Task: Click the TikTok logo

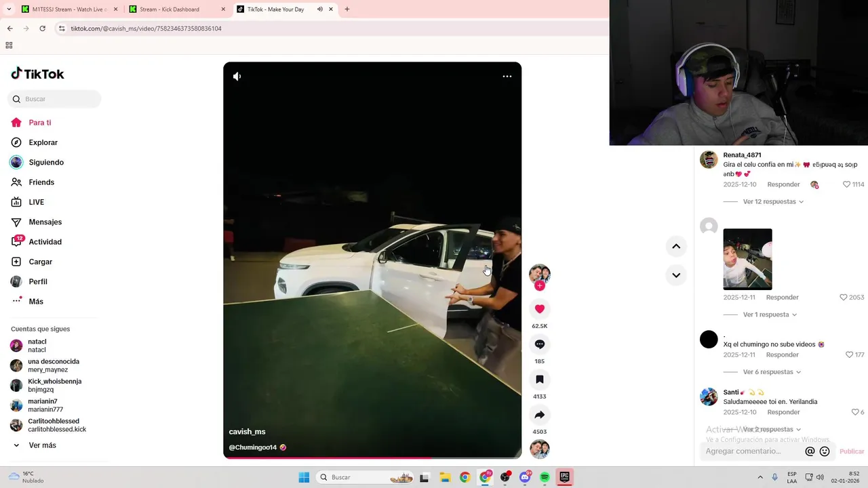Action: click(38, 74)
